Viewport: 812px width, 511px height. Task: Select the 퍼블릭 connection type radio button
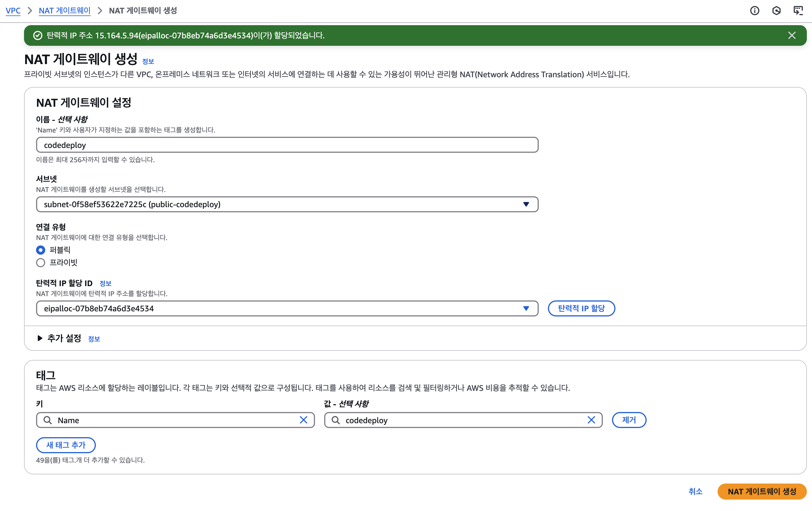coord(40,250)
